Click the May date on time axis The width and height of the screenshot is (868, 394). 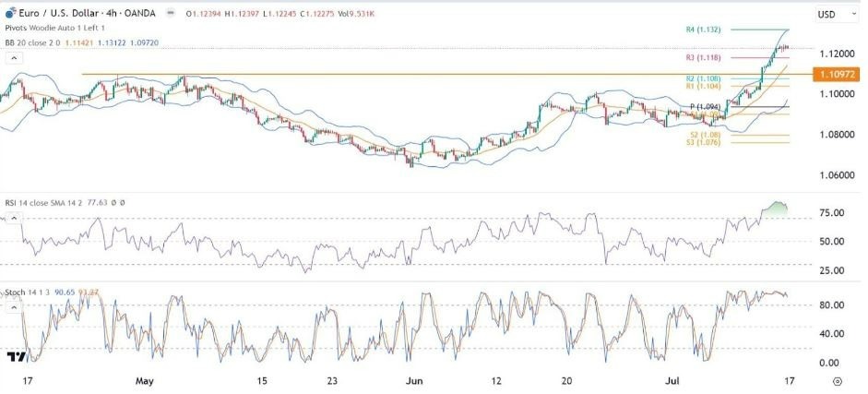pos(145,381)
